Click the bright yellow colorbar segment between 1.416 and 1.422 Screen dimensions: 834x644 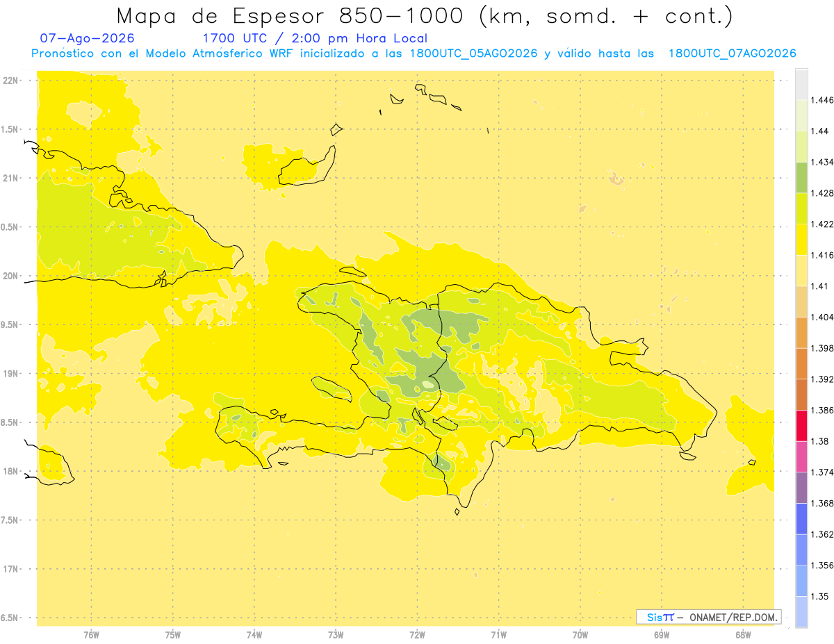click(801, 240)
